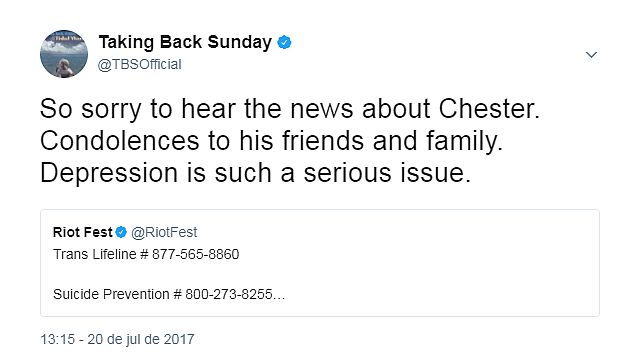Image resolution: width=640 pixels, height=361 pixels.
Task: Open the @TBSOfficial handle link
Action: pos(140,65)
